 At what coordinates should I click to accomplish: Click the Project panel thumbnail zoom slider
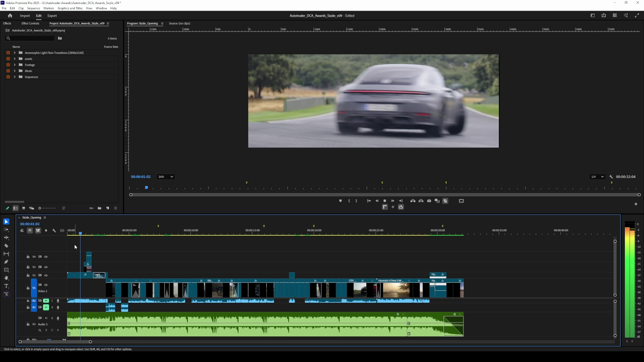47,208
